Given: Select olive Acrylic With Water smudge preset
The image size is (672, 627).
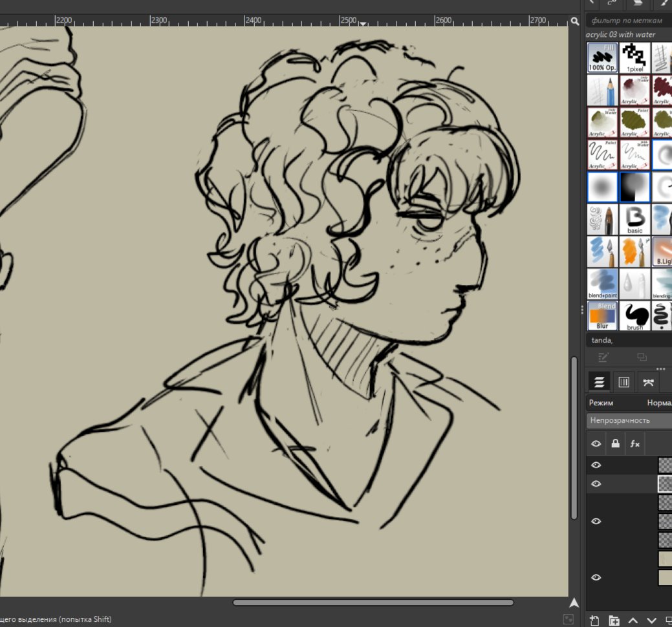Looking at the screenshot, I should coord(602,122).
